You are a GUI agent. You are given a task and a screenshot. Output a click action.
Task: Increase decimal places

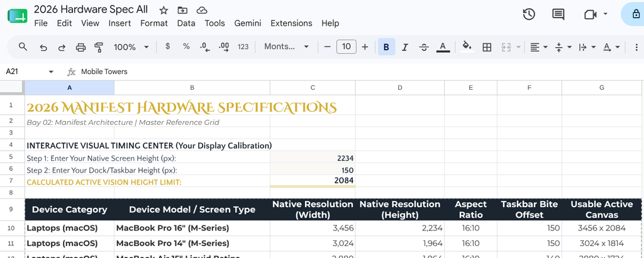coord(224,46)
